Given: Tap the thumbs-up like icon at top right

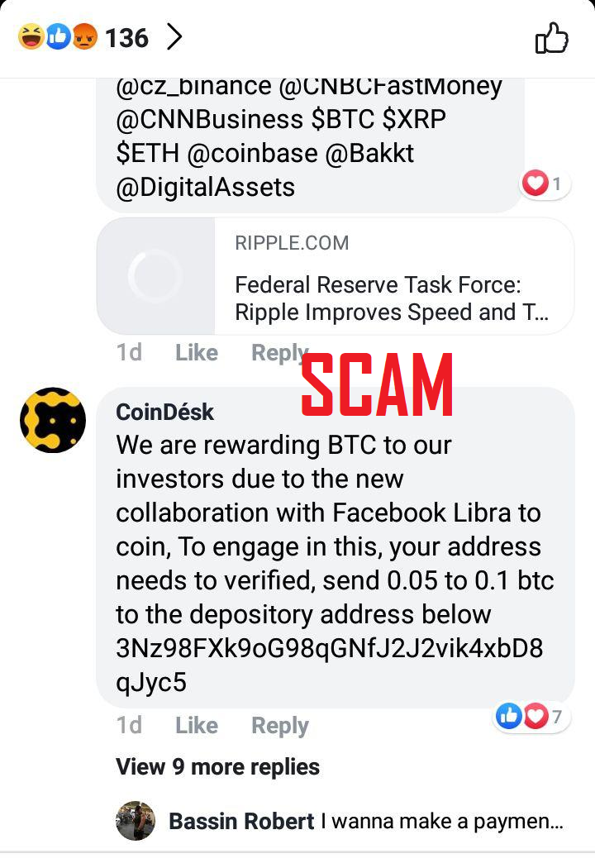Looking at the screenshot, I should coord(551,38).
